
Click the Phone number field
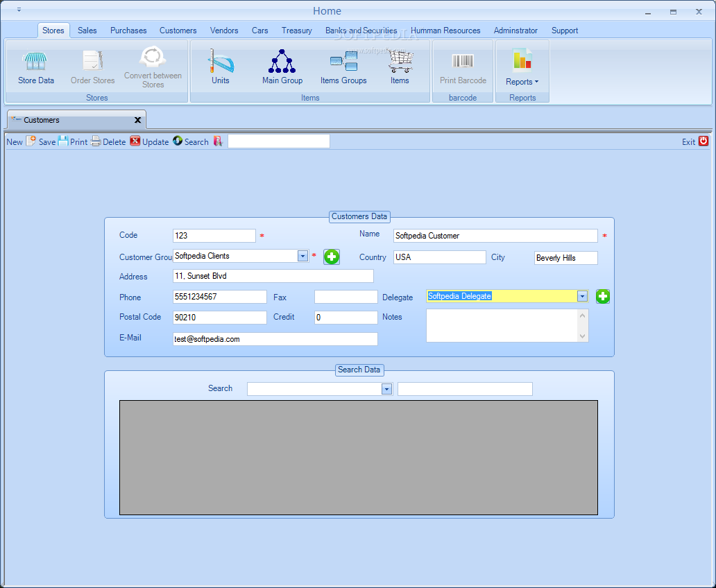coord(220,297)
